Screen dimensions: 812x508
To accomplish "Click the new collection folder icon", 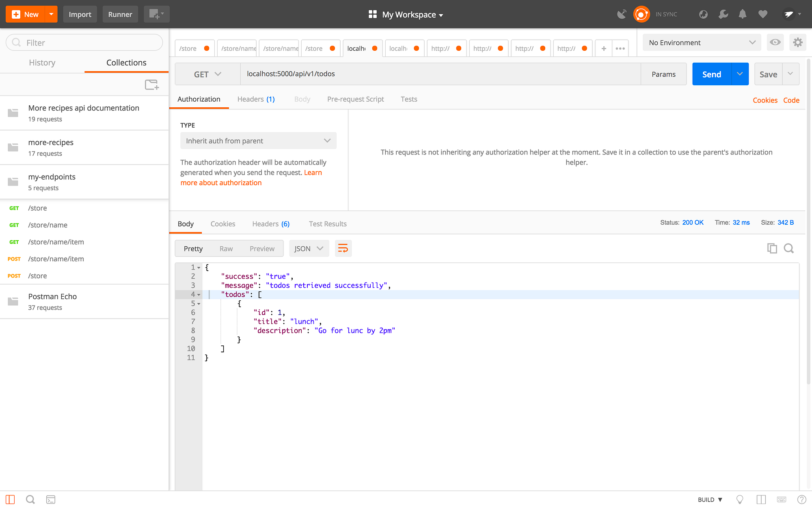I will 152,85.
